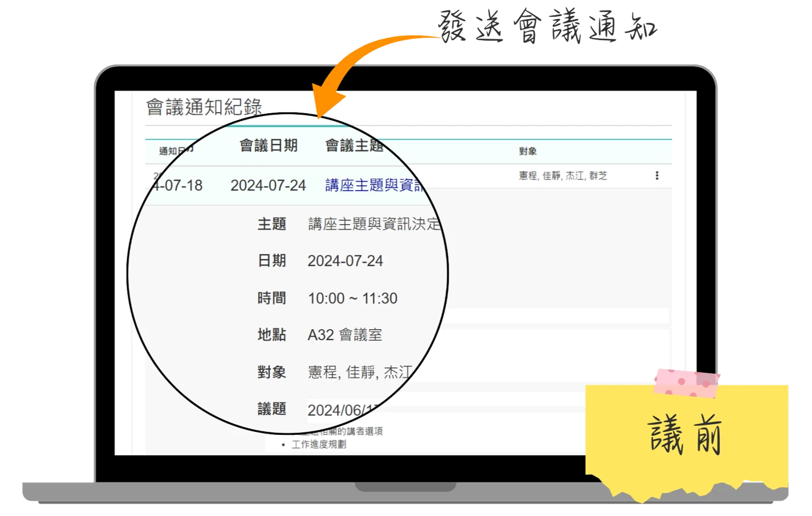Select the 講座主題與資訊決定 subject value in details
Image resolution: width=812 pixels, height=516 pixels.
click(x=375, y=224)
